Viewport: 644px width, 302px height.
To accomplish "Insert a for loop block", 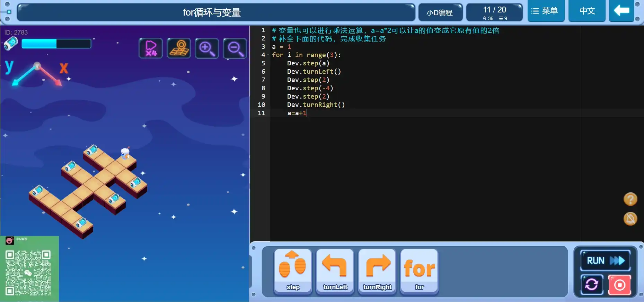I will (x=419, y=272).
